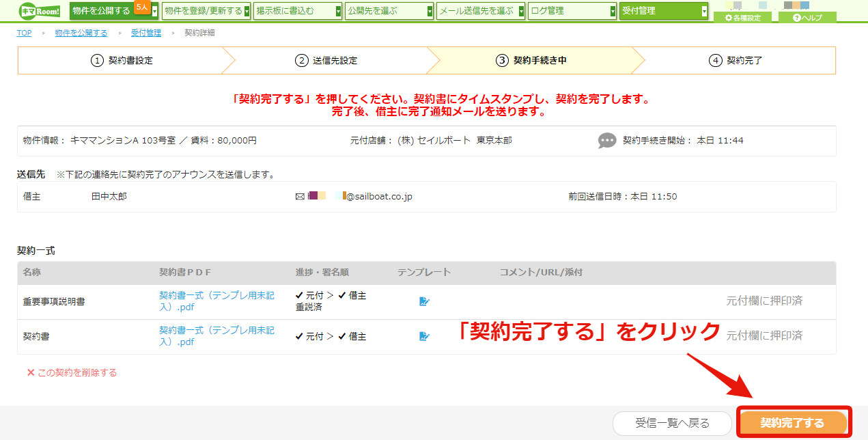This screenshot has height=440, width=868.
Task: Click the 重要事項説明書 name cell
Action: tap(54, 301)
